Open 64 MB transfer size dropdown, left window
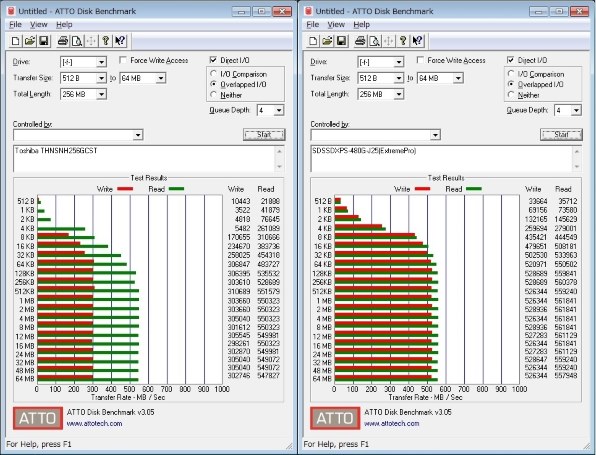 [161, 78]
